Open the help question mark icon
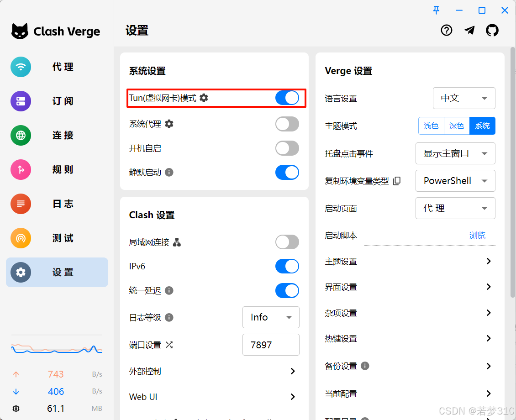This screenshot has width=516, height=420. click(x=446, y=30)
